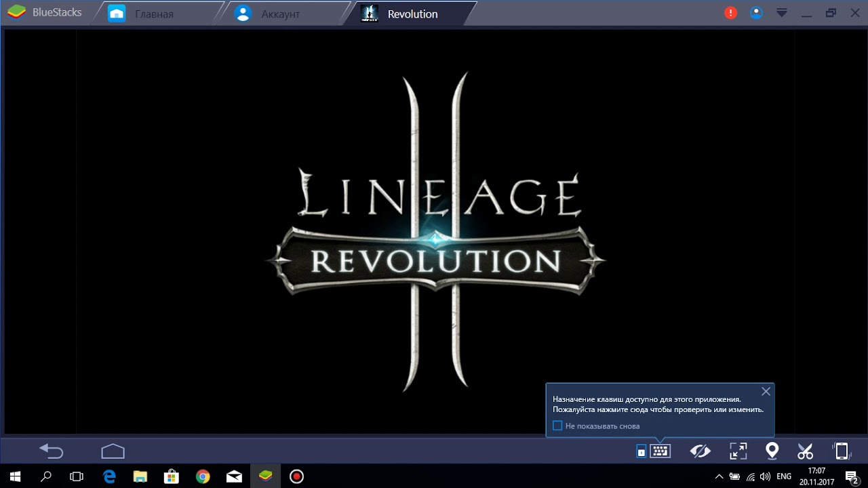868x488 pixels.
Task: Open the Windows Start menu
Action: 15,476
